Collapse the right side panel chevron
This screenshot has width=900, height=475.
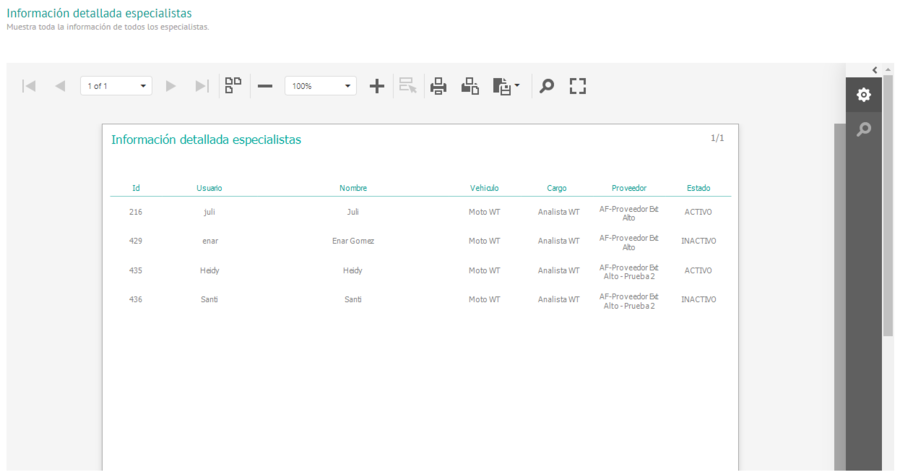click(x=875, y=70)
